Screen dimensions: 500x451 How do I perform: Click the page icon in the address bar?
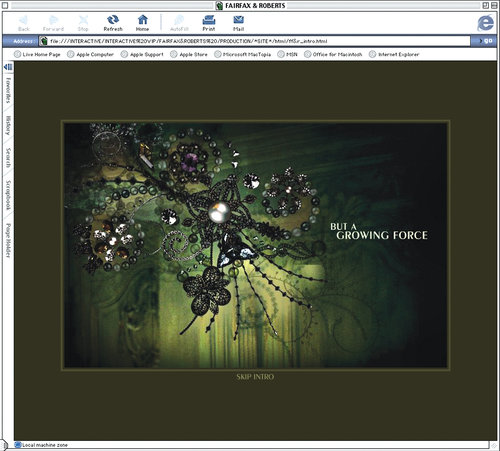point(44,41)
